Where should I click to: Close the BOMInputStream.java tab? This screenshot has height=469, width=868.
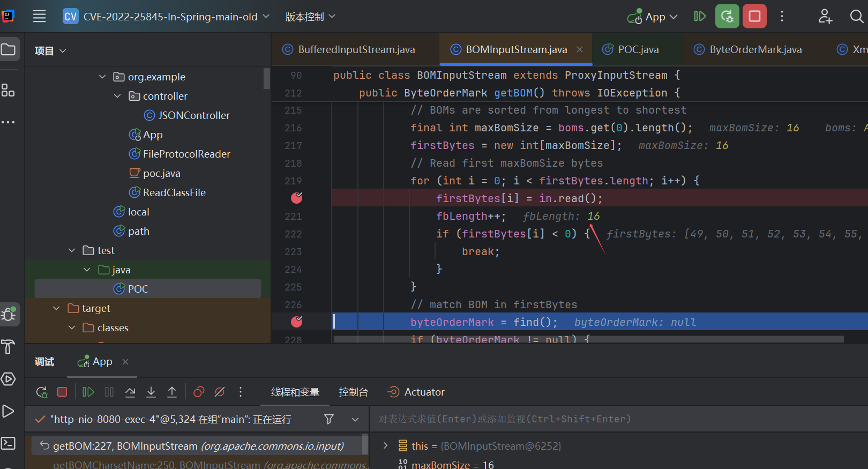(x=580, y=49)
